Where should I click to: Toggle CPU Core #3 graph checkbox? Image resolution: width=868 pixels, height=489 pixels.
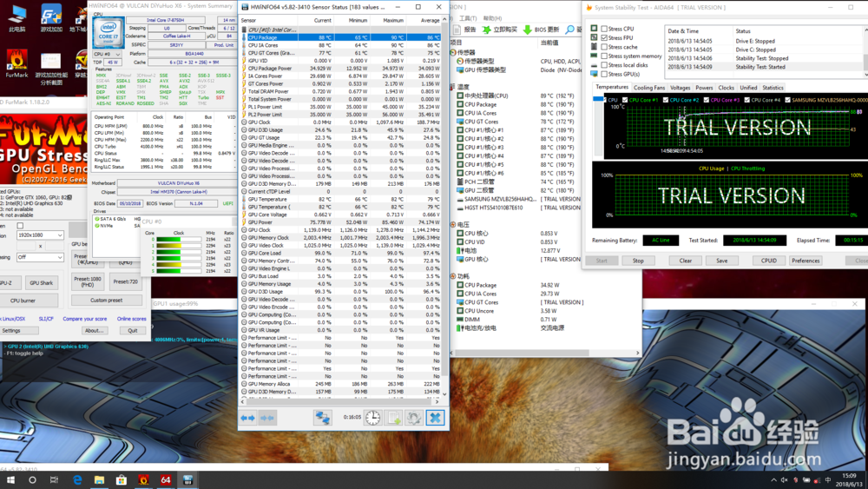706,100
